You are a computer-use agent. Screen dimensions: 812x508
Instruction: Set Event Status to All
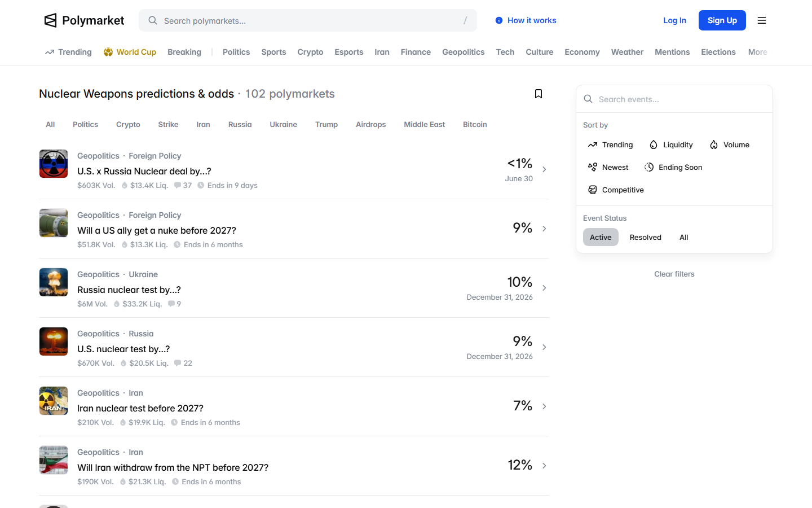click(684, 237)
